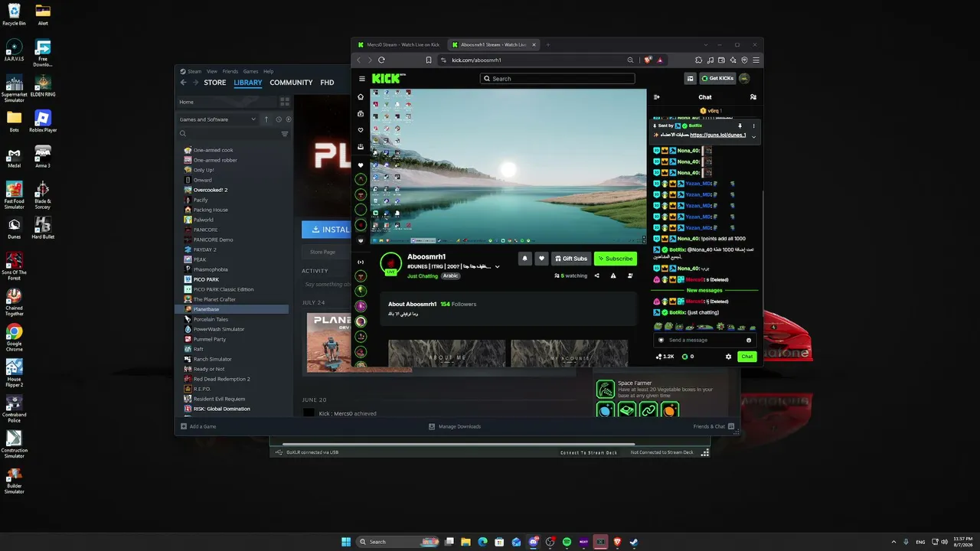Open the Kick profile avatar menu
The image size is (980, 551).
coord(744,78)
